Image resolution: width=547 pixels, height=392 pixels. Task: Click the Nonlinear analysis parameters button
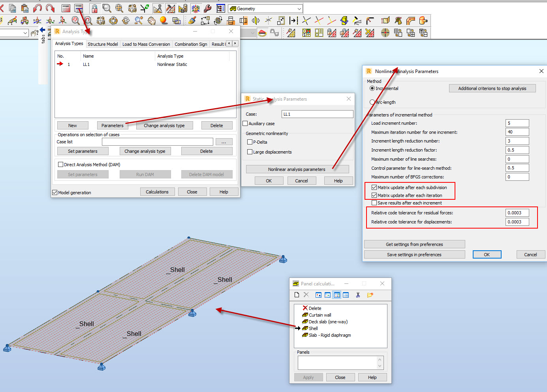(297, 169)
